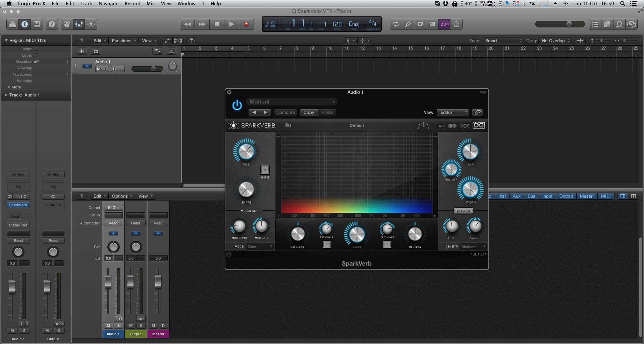Open the Quantize off dropdown
644x344 pixels.
pos(51,62)
